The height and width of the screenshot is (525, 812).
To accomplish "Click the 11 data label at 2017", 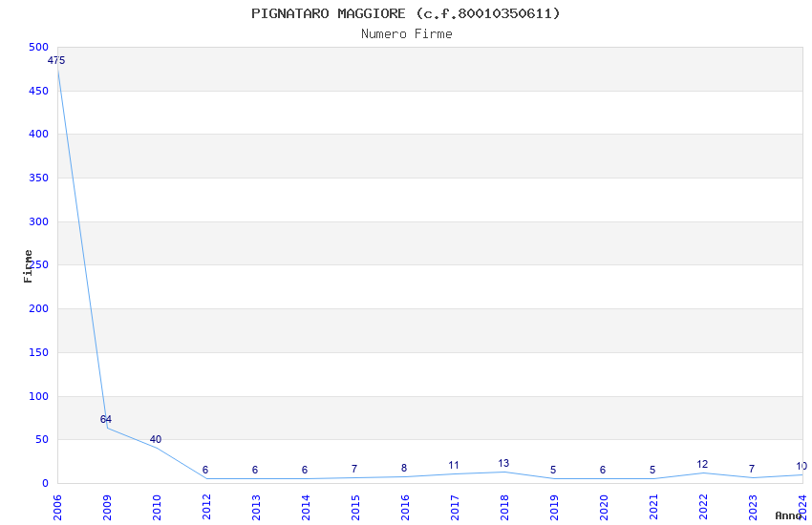I will (454, 465).
